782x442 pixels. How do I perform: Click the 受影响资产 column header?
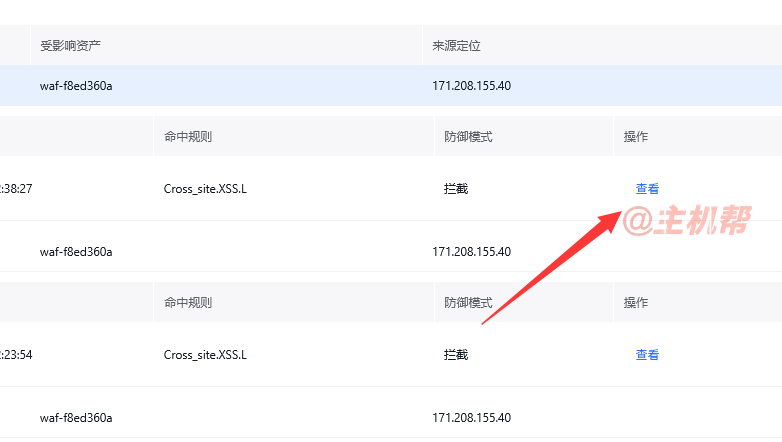tap(70, 46)
